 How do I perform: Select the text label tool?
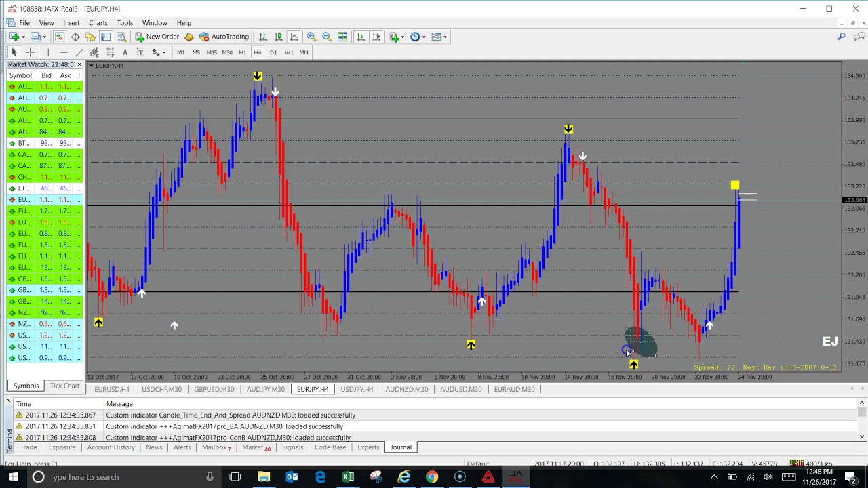click(x=140, y=52)
